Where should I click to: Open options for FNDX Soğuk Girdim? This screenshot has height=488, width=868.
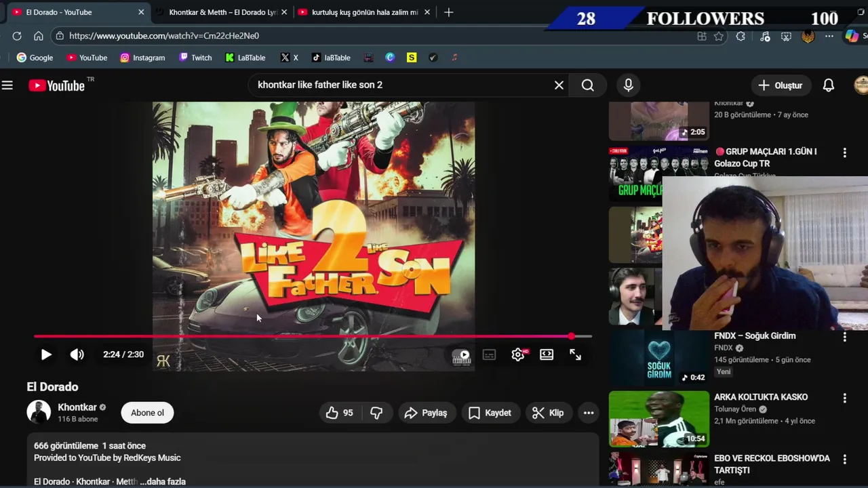point(845,337)
